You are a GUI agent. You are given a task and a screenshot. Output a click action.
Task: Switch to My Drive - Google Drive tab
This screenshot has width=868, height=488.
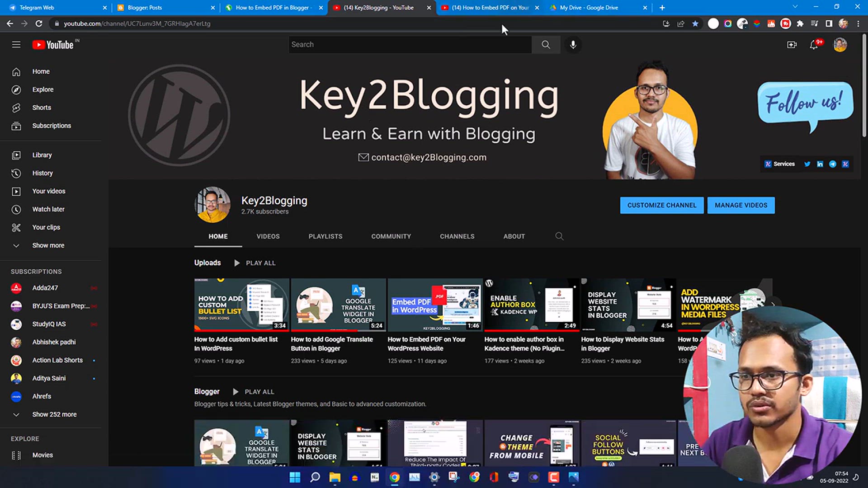pos(598,7)
